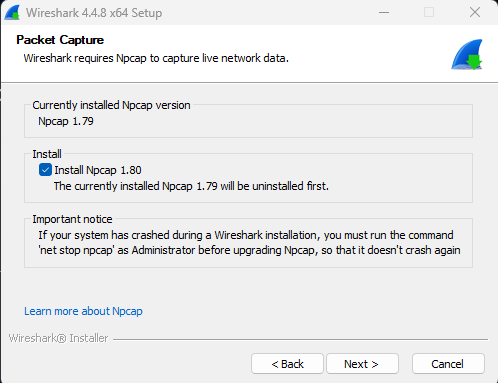Go to previous page with Back button
The height and width of the screenshot is (383, 498).
(x=287, y=364)
